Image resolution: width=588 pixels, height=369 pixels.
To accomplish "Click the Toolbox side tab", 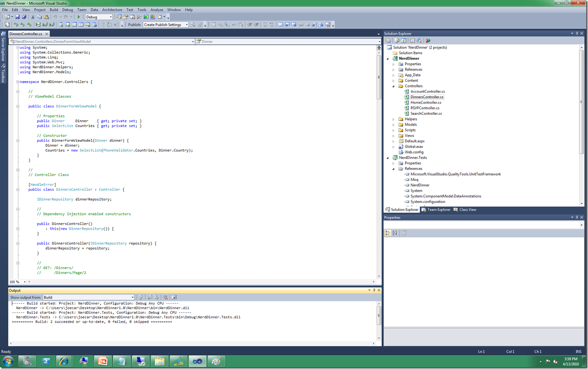I will point(3,74).
